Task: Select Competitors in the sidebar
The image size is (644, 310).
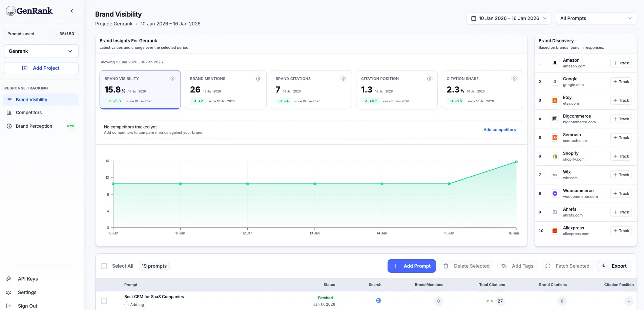Action: point(28,112)
